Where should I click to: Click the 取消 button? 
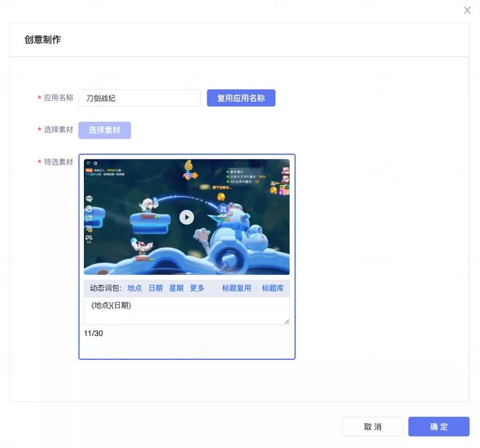point(373,426)
